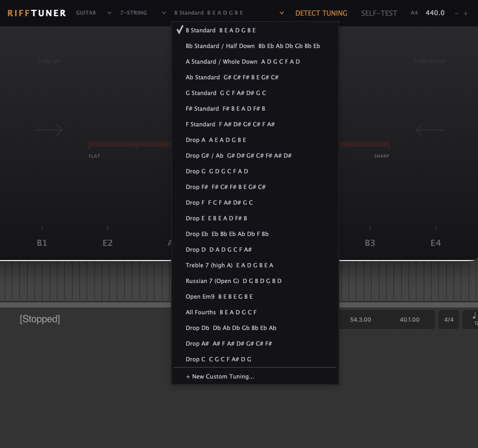This screenshot has height=448, width=478.
Task: Create a New Custom Tuning
Action: tap(255, 376)
